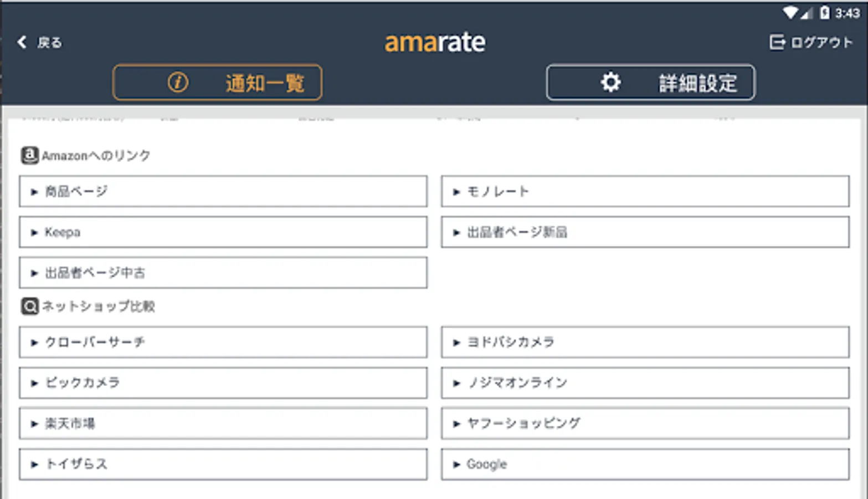Expand the Keepa link entry
Screen dimensions: 868x499
tap(222, 232)
